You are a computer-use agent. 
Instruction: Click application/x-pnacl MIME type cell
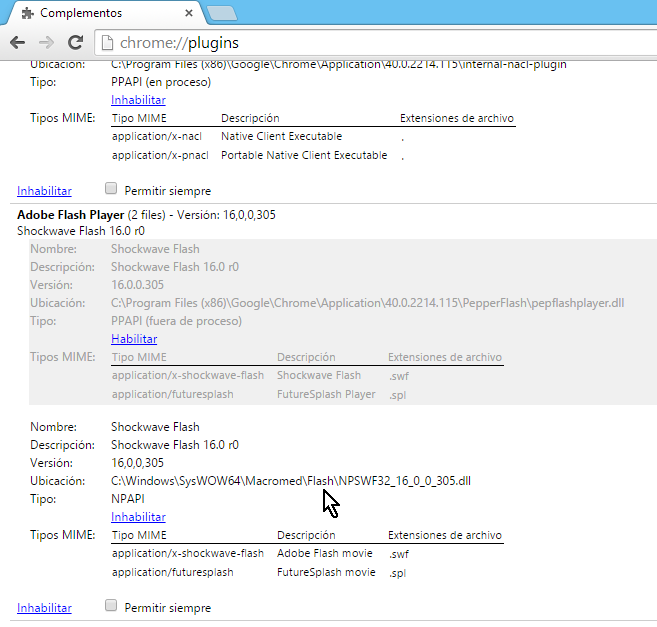pos(160,155)
